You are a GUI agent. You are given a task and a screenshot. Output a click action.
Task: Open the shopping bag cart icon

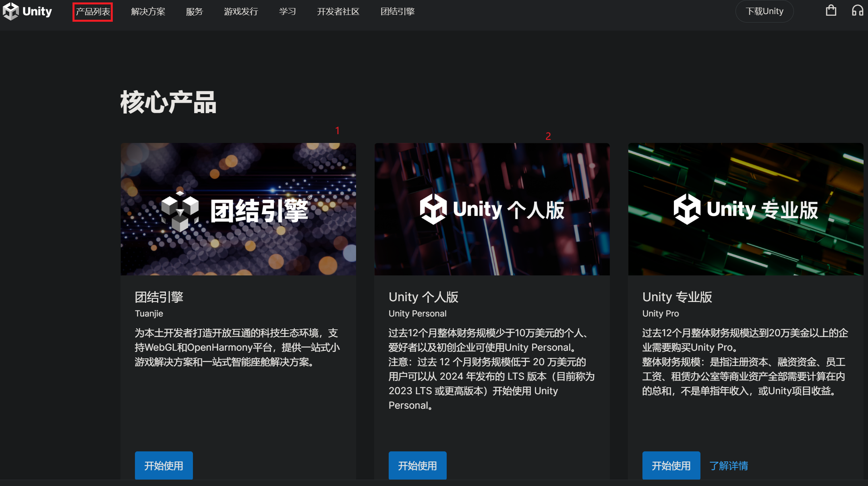pyautogui.click(x=831, y=11)
